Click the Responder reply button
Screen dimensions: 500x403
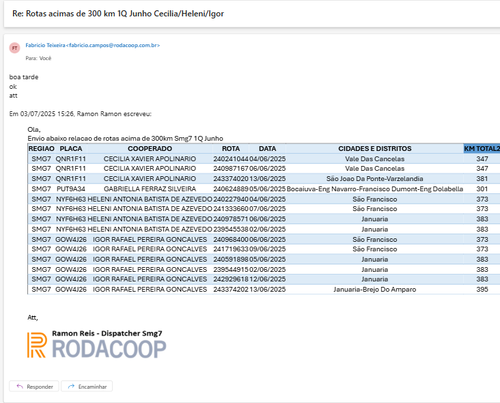point(34,387)
